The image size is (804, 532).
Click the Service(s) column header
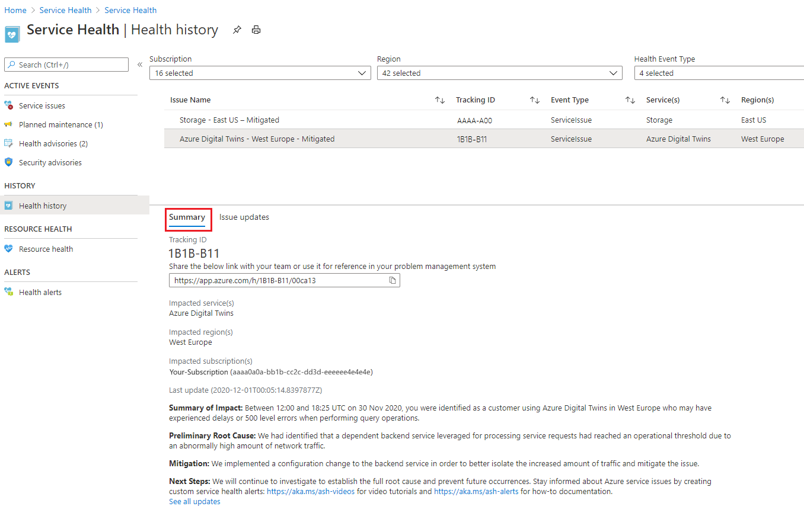(663, 100)
